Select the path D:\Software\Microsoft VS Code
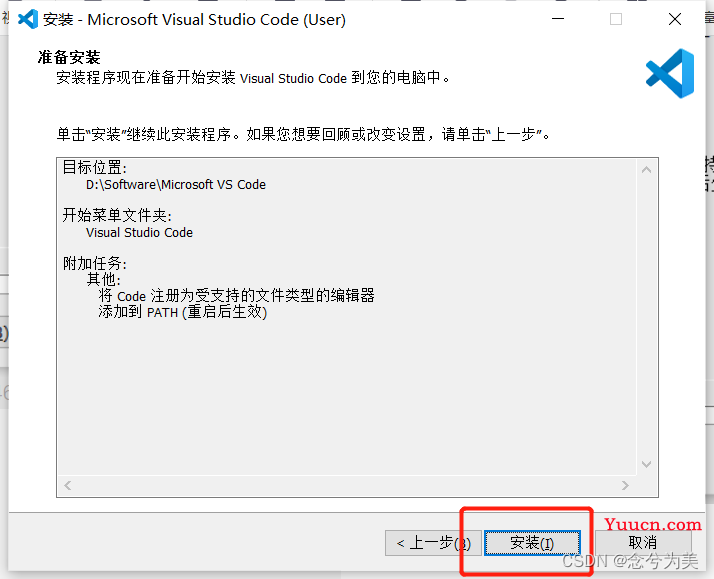This screenshot has width=714, height=579. tap(176, 185)
